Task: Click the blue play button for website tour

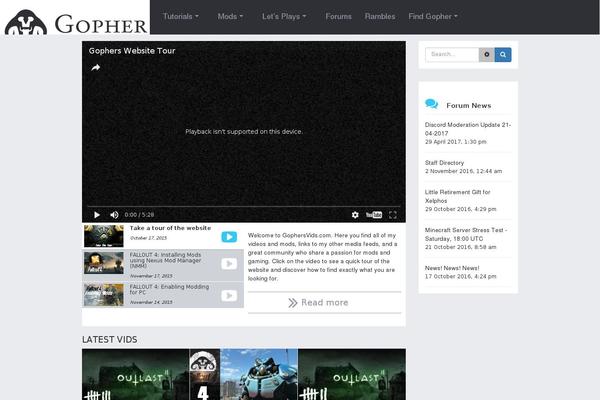Action: tap(229, 237)
